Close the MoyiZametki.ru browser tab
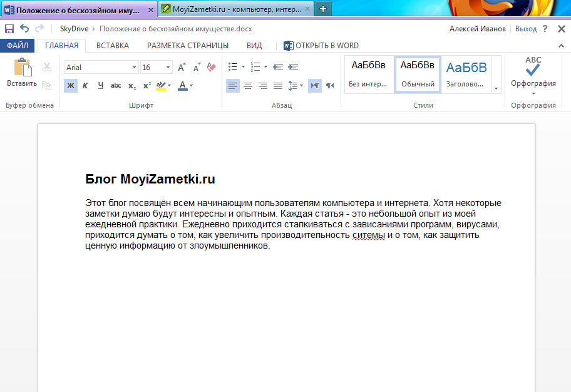Image resolution: width=571 pixels, height=392 pixels. (x=307, y=9)
